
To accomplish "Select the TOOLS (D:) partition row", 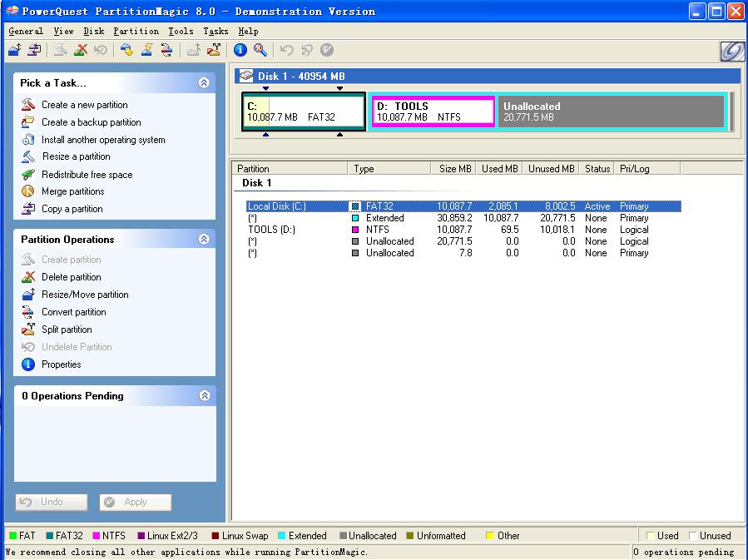I will click(x=463, y=230).
